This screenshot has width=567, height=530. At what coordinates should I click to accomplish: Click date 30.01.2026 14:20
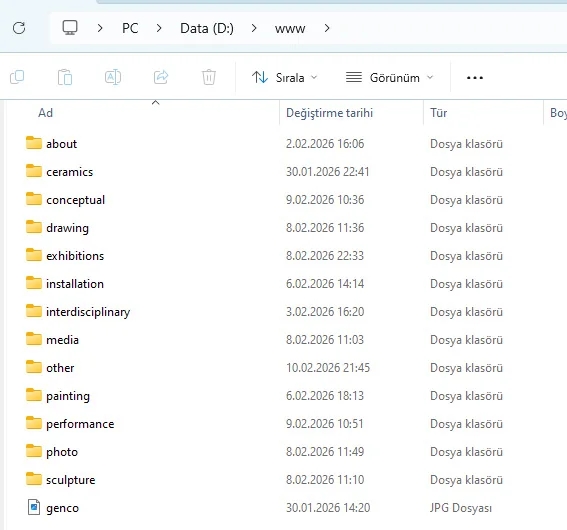328,508
